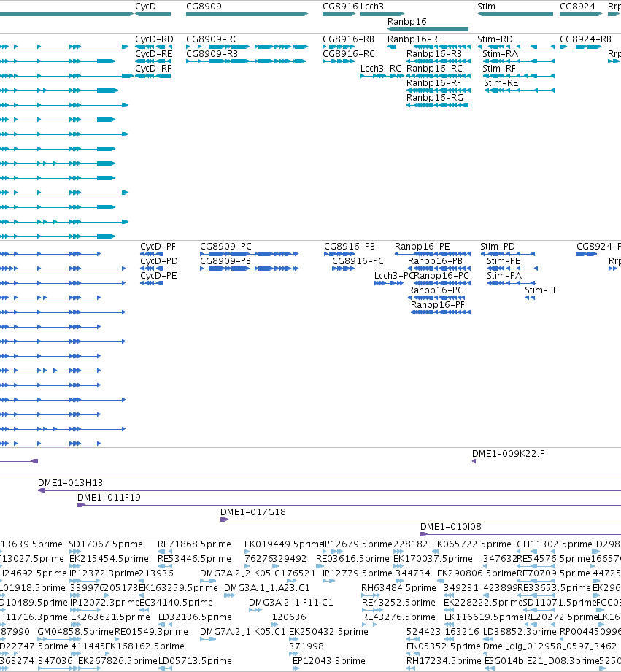Select EST RH63484.5prime
The height and width of the screenshot is (672, 621).
372,595
